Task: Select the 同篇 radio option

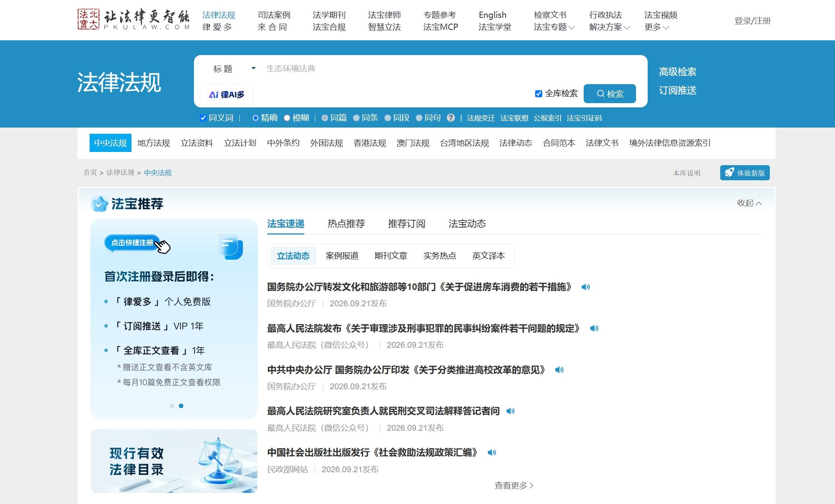Action: tap(325, 118)
